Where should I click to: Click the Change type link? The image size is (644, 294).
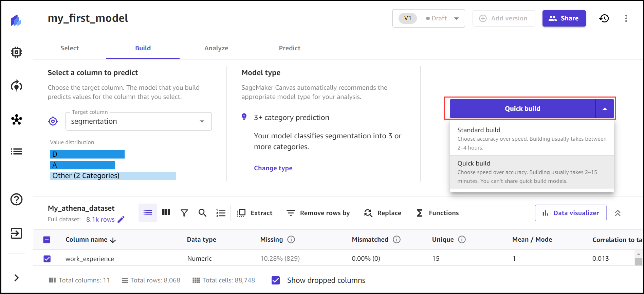273,168
